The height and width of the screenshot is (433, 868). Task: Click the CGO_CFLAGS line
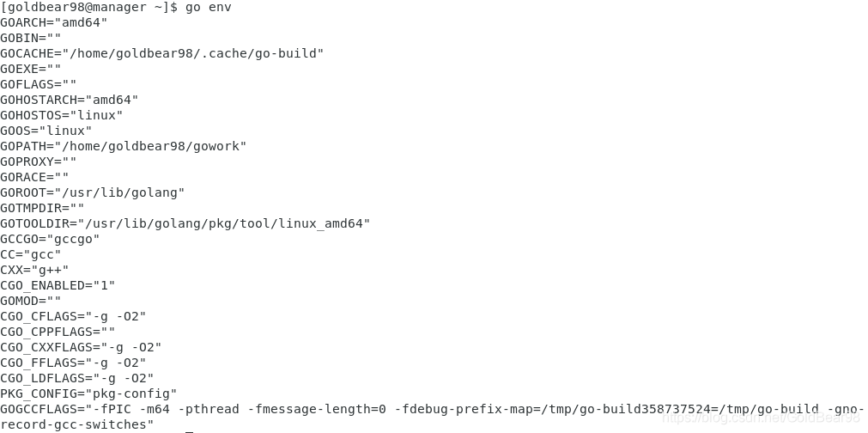73,317
